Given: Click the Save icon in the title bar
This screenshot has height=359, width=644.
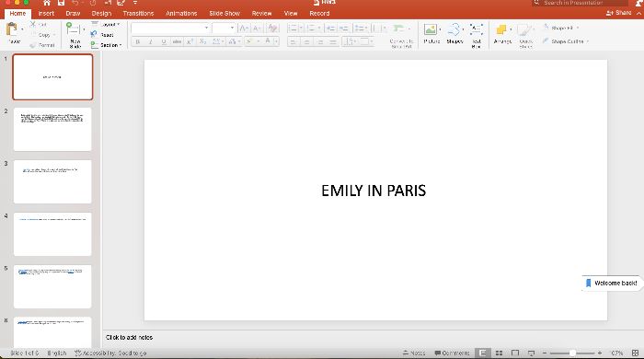Looking at the screenshot, I should (61, 3).
